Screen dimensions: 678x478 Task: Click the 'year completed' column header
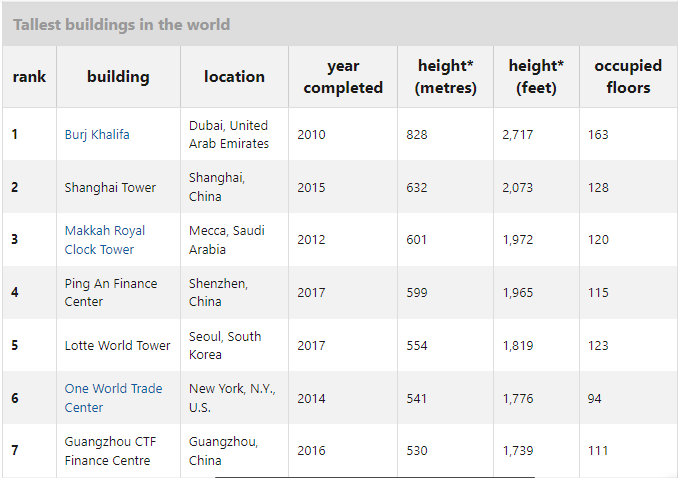[x=343, y=77]
